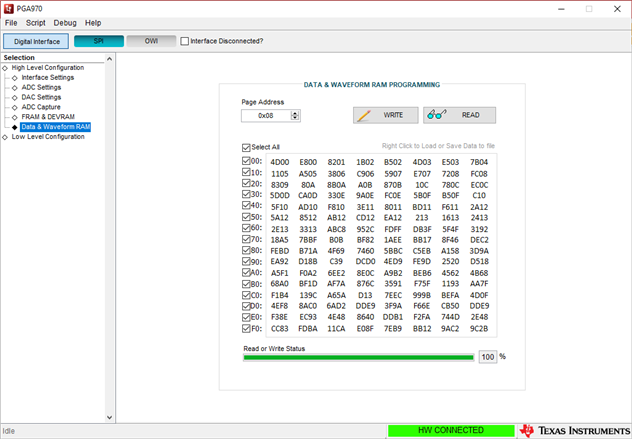Click data cell ABC8 in row 60
This screenshot has height=439, width=632.
pos(336,229)
